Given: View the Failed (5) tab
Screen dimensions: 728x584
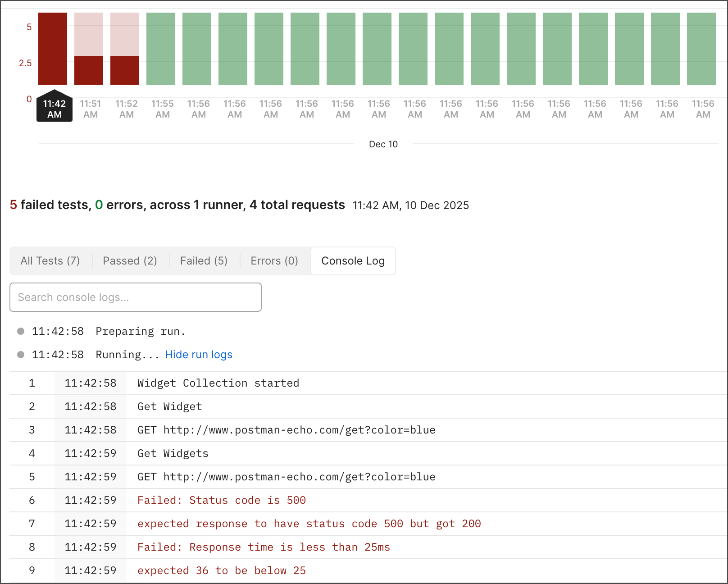Looking at the screenshot, I should [x=204, y=260].
